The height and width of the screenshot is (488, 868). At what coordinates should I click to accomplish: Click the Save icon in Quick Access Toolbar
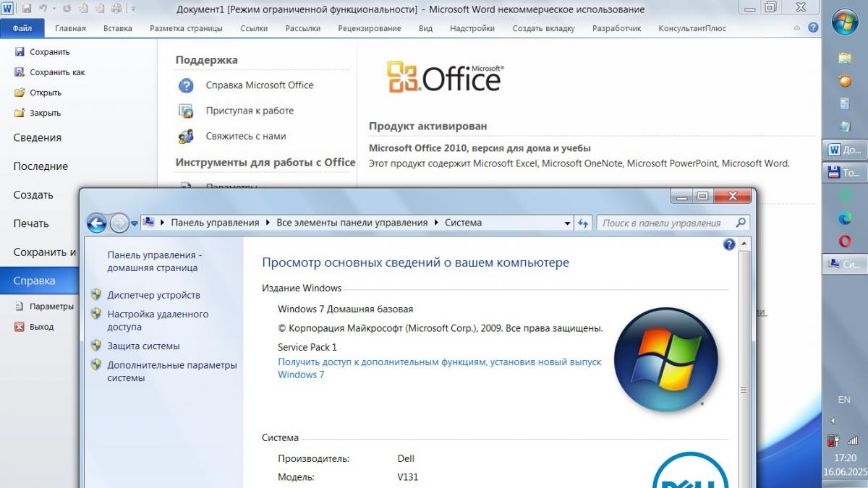(27, 9)
